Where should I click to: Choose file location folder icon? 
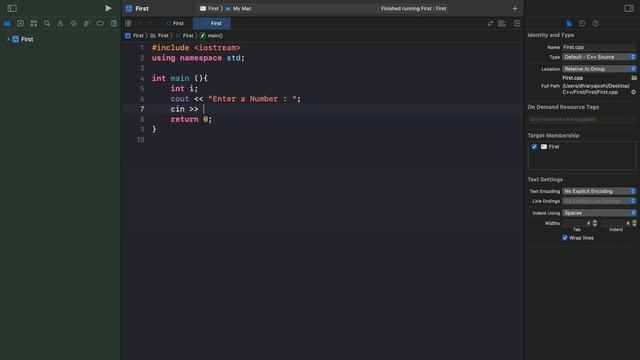[634, 78]
